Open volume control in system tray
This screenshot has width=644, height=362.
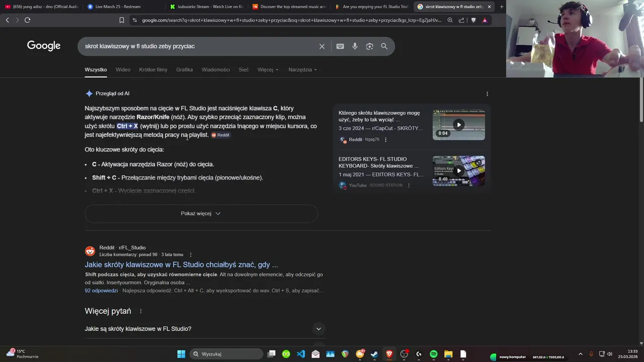pos(610,354)
